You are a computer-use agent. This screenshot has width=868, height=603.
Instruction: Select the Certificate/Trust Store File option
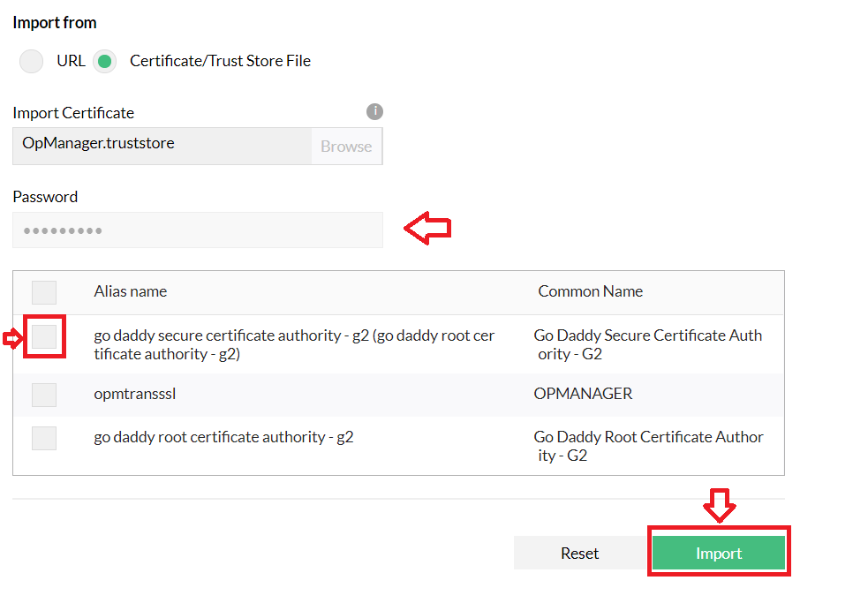pos(105,61)
